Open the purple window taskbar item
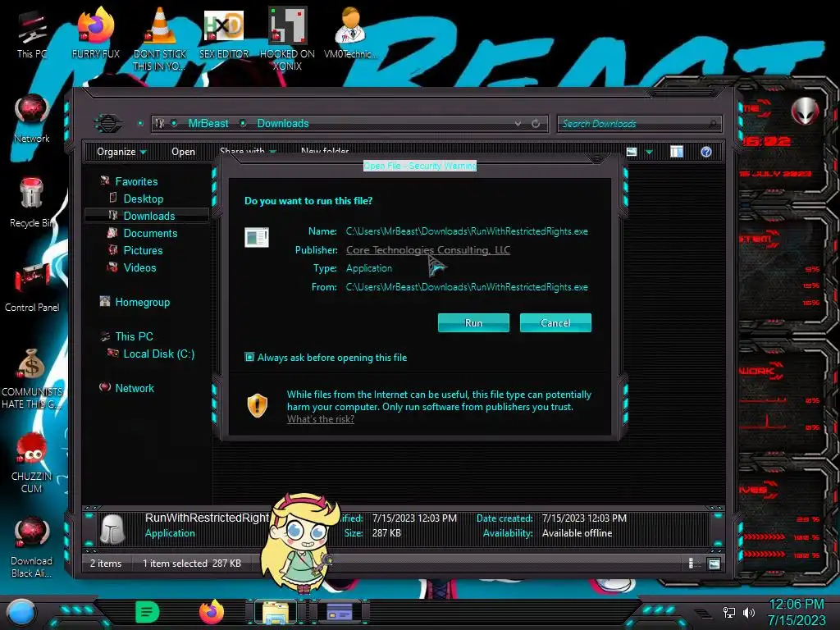Screen dimensions: 840x630 click(340, 612)
